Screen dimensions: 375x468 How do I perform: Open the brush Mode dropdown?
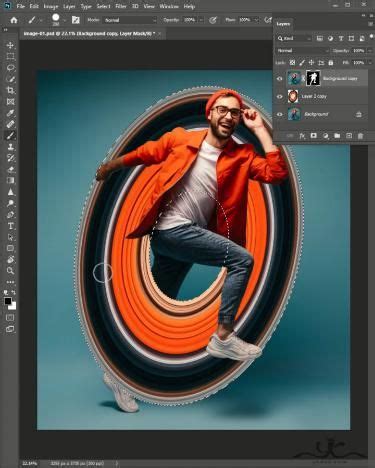(130, 20)
